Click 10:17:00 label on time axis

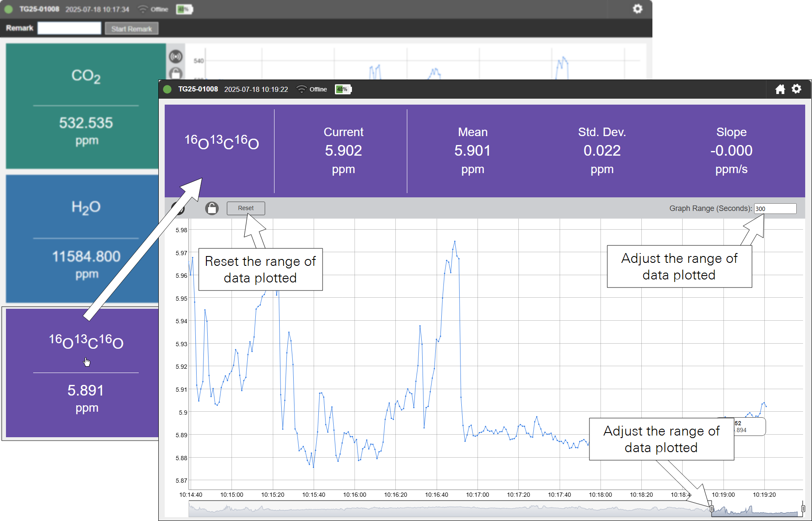(477, 495)
